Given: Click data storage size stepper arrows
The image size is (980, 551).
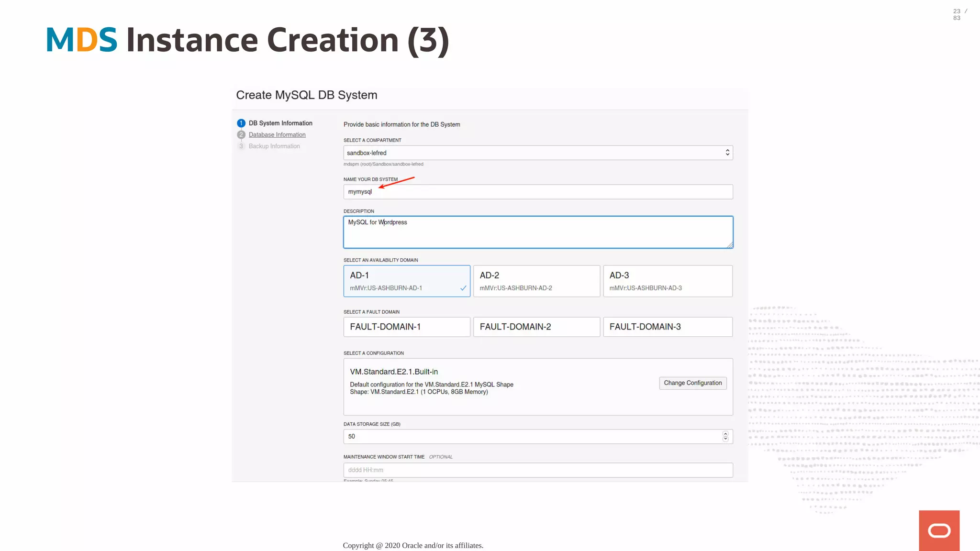Looking at the screenshot, I should [x=725, y=436].
